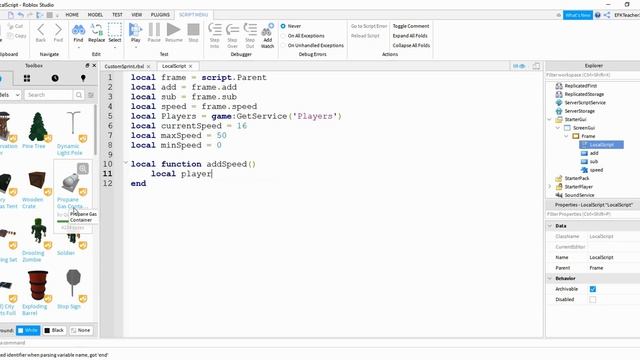Click Step Out debugger icon

tap(250, 30)
